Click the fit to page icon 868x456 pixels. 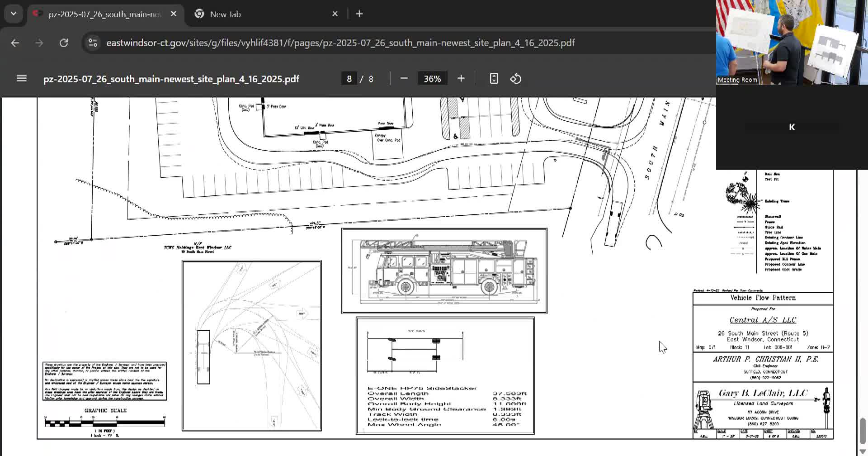(x=494, y=79)
